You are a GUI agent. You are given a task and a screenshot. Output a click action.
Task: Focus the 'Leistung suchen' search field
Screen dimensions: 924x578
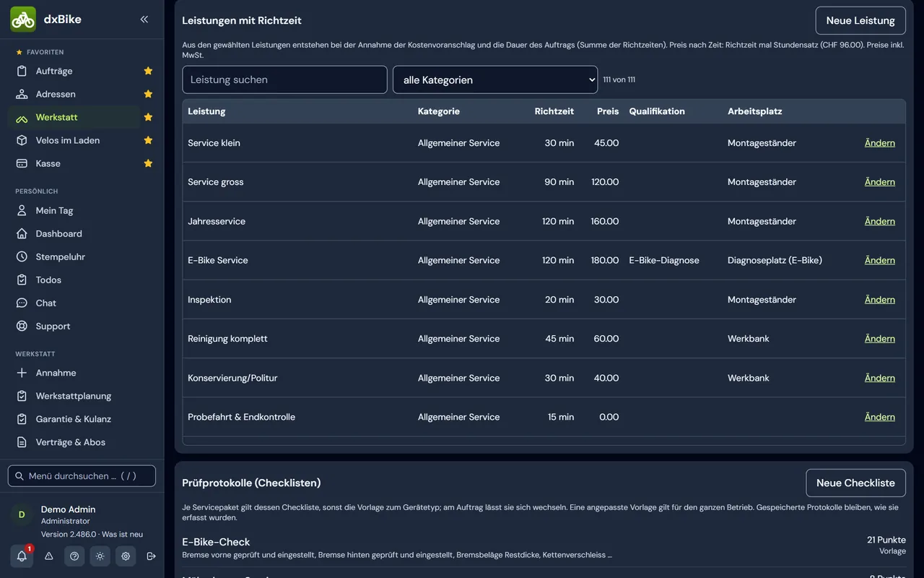click(x=284, y=79)
